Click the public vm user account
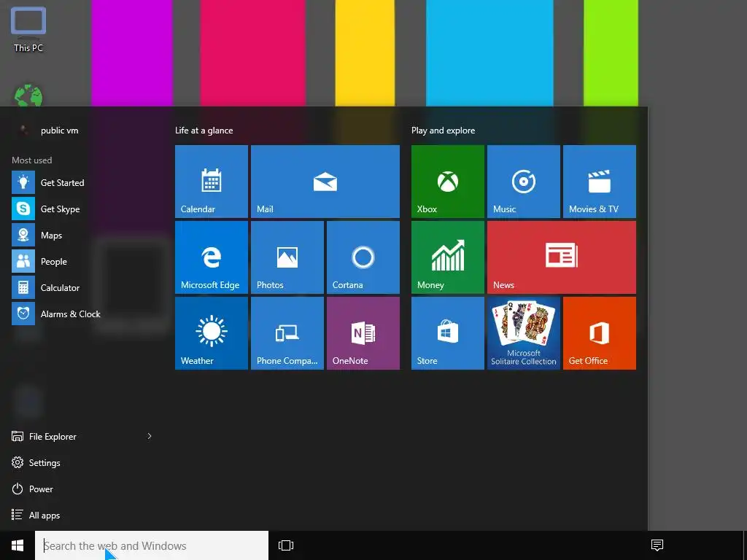This screenshot has height=560, width=747. pos(47,130)
